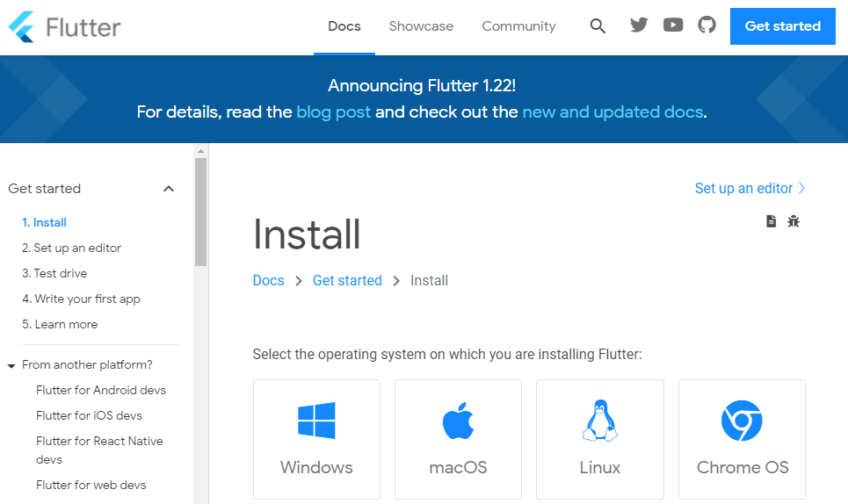This screenshot has width=848, height=504.
Task: Switch to the Docs nav tab
Action: pyautogui.click(x=344, y=26)
